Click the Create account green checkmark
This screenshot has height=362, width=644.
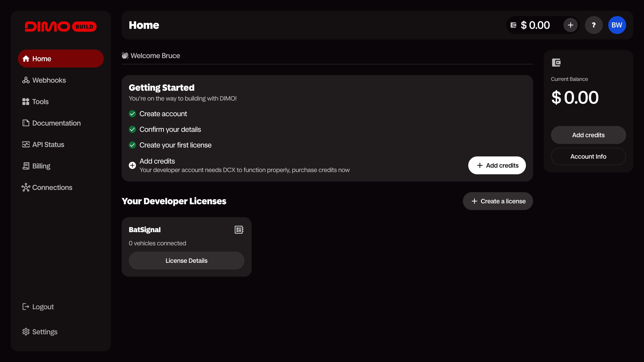(132, 114)
